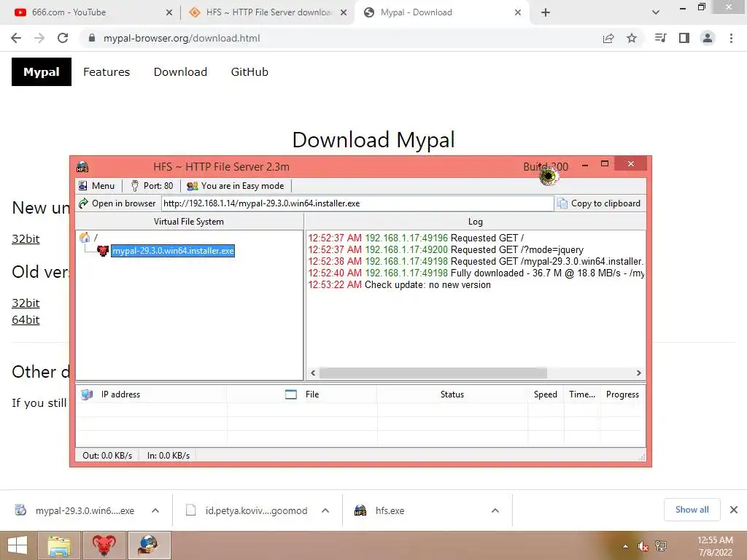Open File Explorer from taskbar
Image resolution: width=747 pixels, height=560 pixels.
coord(60,545)
